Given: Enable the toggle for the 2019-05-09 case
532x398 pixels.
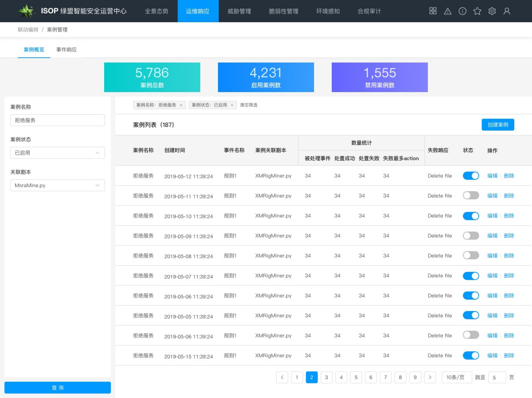Looking at the screenshot, I should [x=471, y=235].
